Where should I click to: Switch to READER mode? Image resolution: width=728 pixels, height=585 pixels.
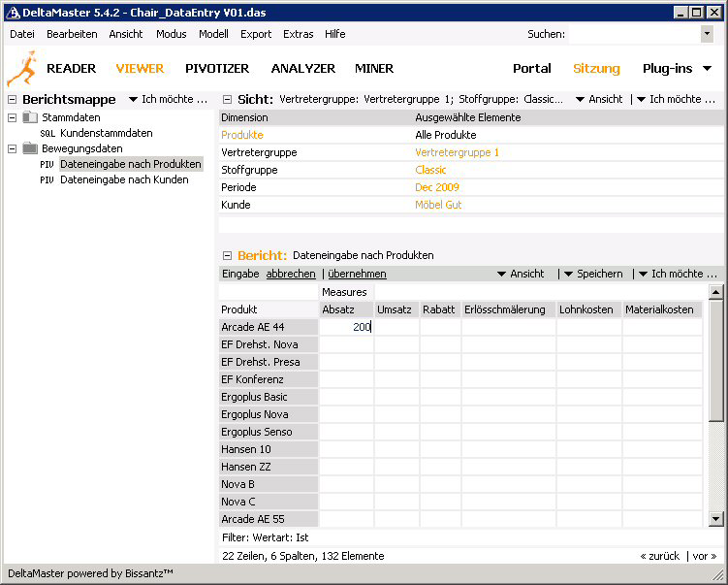pyautogui.click(x=71, y=68)
